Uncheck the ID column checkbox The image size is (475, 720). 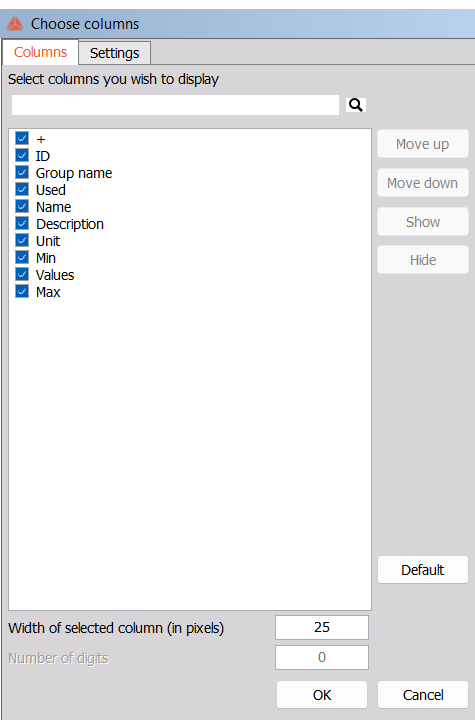(22, 155)
